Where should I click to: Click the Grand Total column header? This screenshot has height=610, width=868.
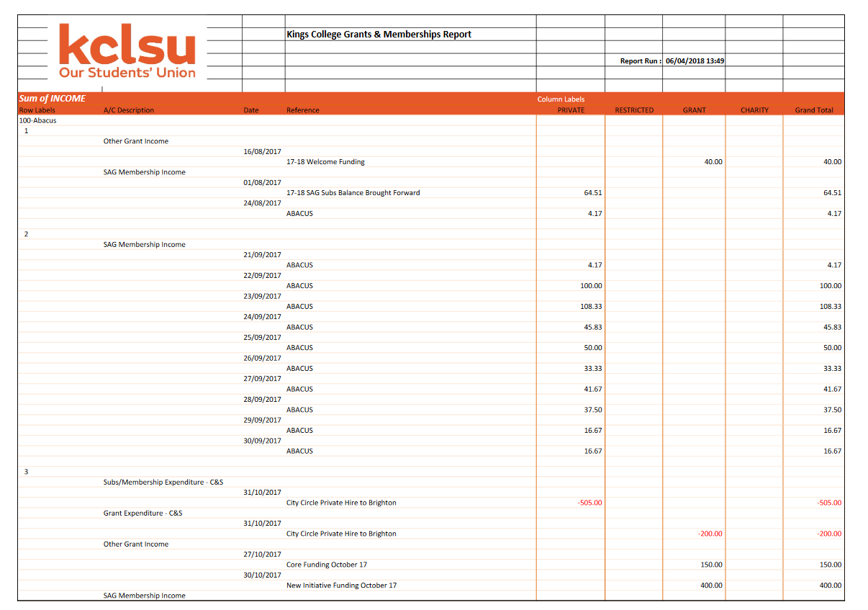(814, 110)
